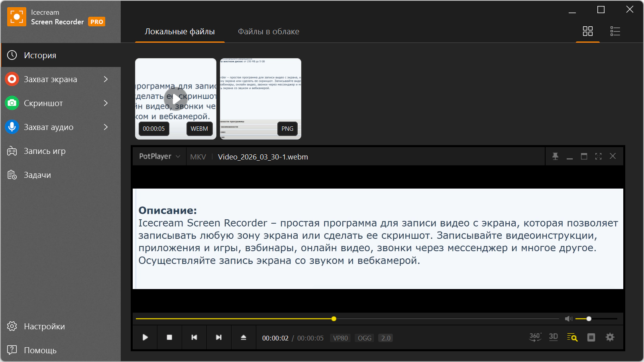644x362 pixels.
Task: Expand the Audio capture submenu arrow
Action: point(106,127)
